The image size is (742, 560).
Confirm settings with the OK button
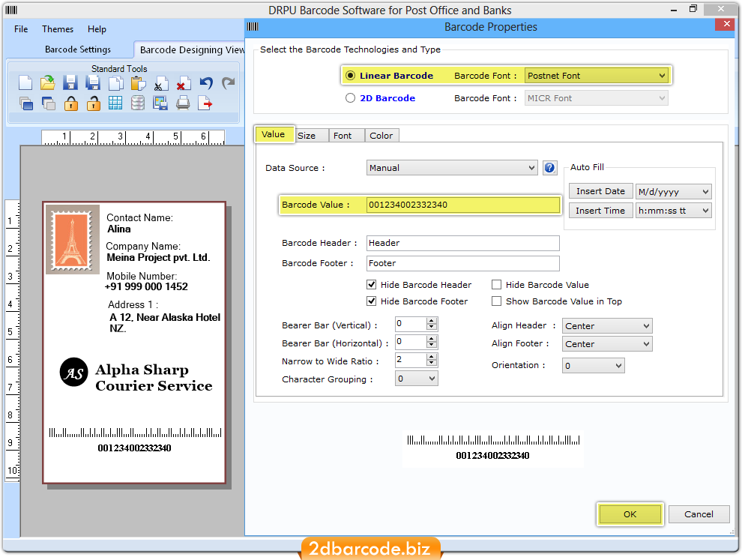click(x=630, y=514)
